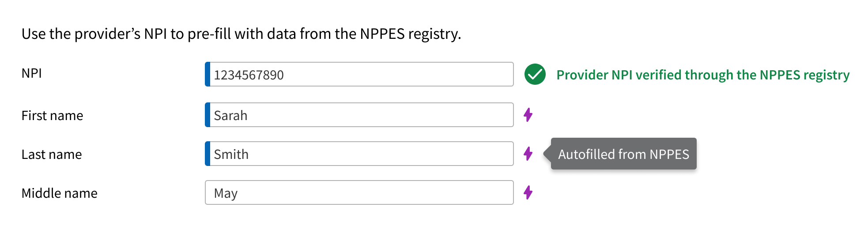Click the blue required bar on First name
Image resolution: width=868 pixels, height=226 pixels.
click(208, 115)
